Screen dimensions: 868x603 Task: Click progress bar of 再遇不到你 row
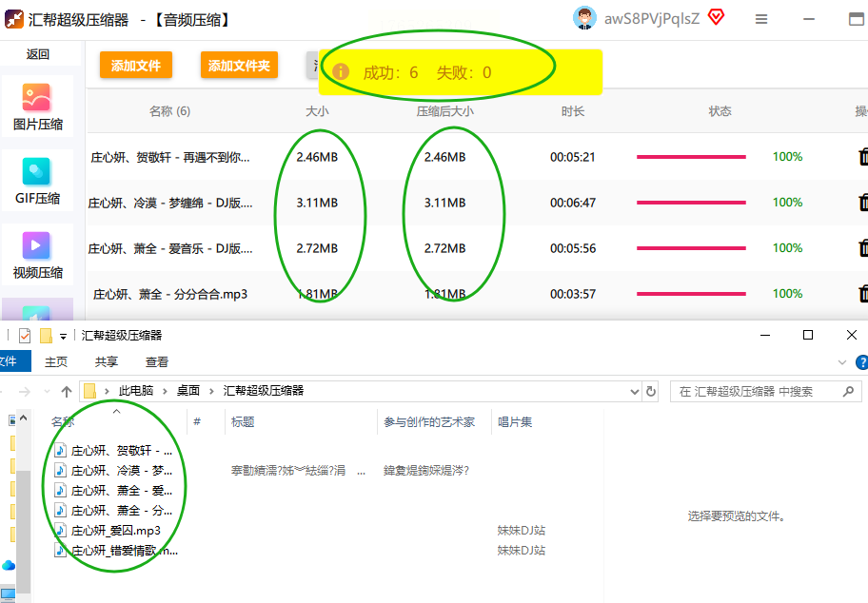click(x=691, y=157)
